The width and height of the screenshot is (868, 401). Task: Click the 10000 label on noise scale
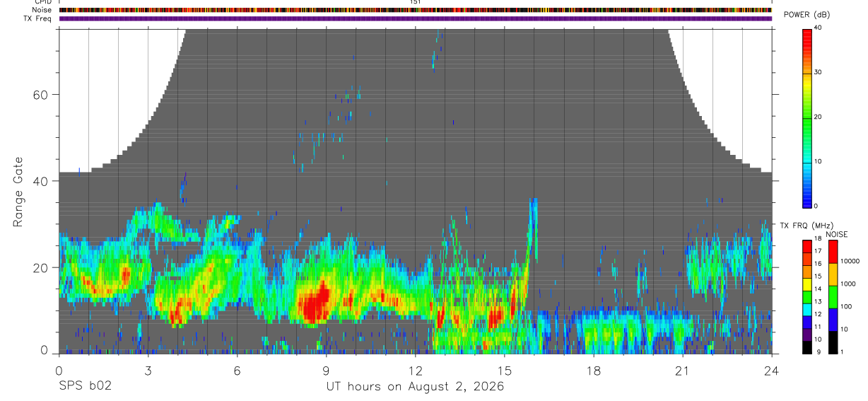tap(852, 261)
